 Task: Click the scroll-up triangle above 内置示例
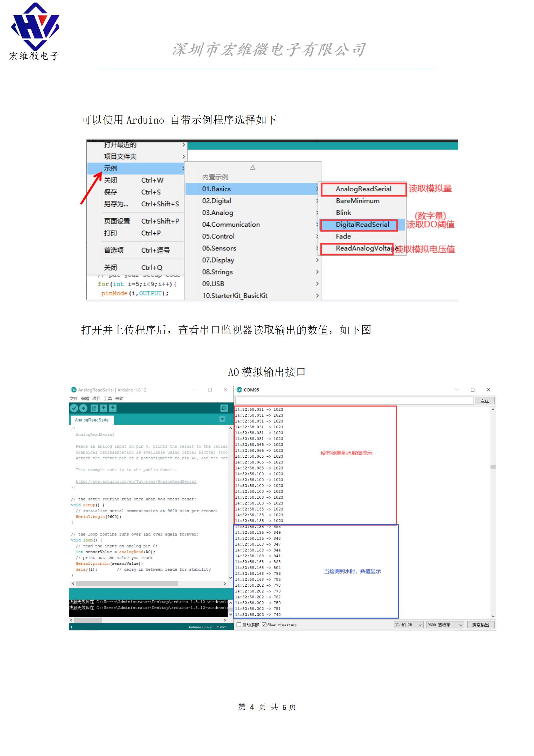pyautogui.click(x=253, y=167)
